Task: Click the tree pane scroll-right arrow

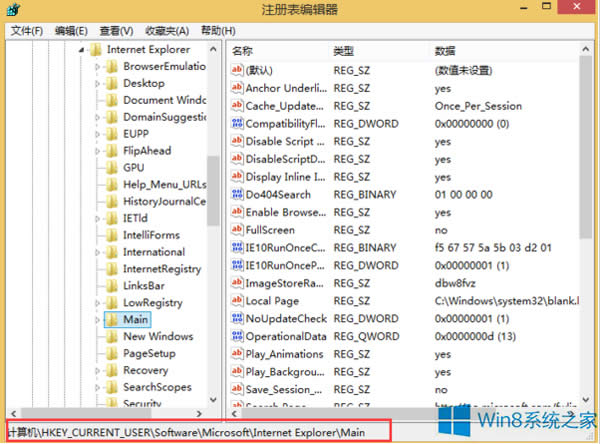Action: 199,414
